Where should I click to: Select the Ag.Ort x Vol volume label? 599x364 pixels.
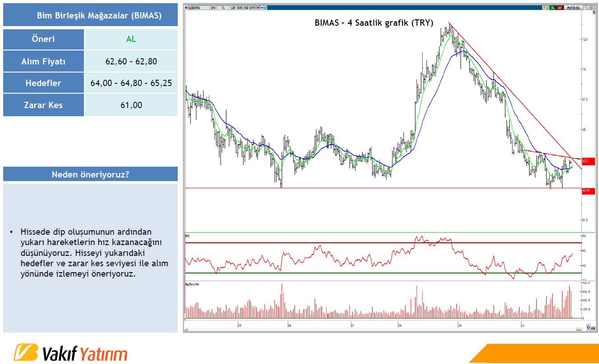[192, 284]
